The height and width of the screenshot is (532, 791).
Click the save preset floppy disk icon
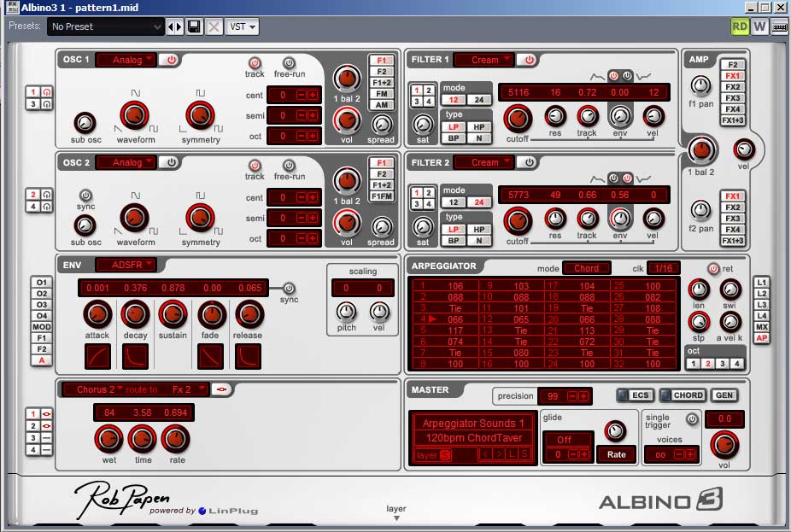click(x=195, y=26)
